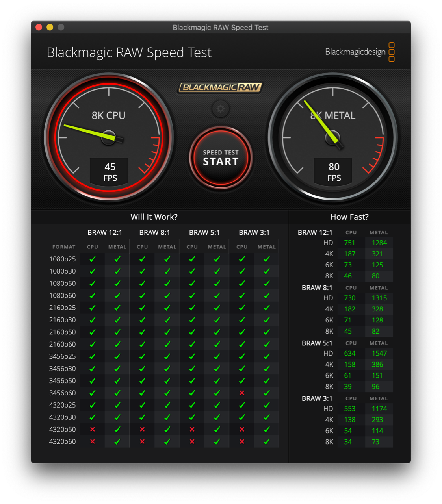Click the 4320p60 format row label

(x=62, y=442)
